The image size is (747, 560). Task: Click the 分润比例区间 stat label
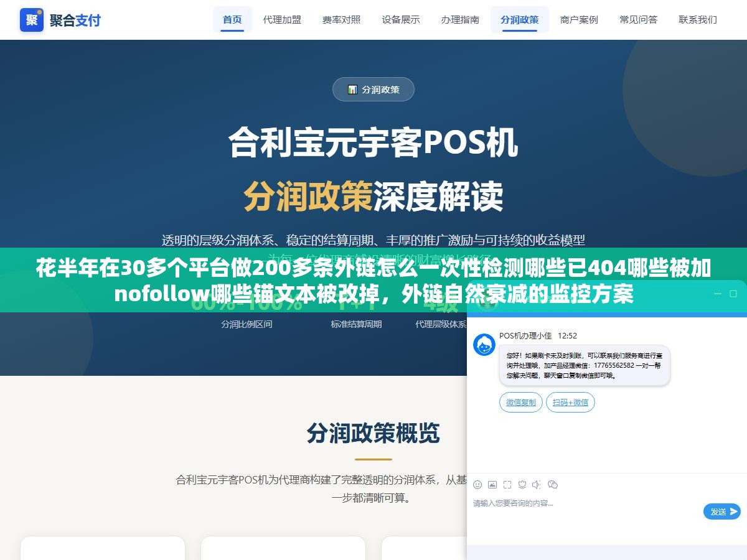click(x=247, y=324)
